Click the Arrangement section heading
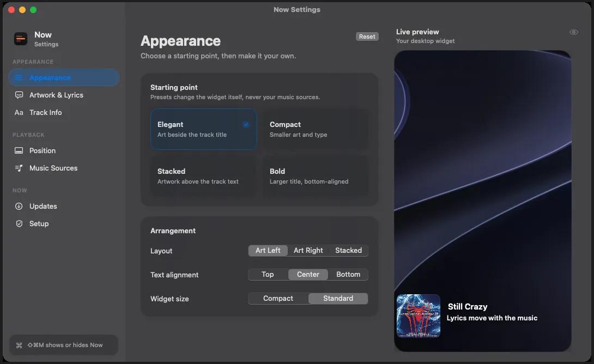The width and height of the screenshot is (594, 364). [x=173, y=230]
